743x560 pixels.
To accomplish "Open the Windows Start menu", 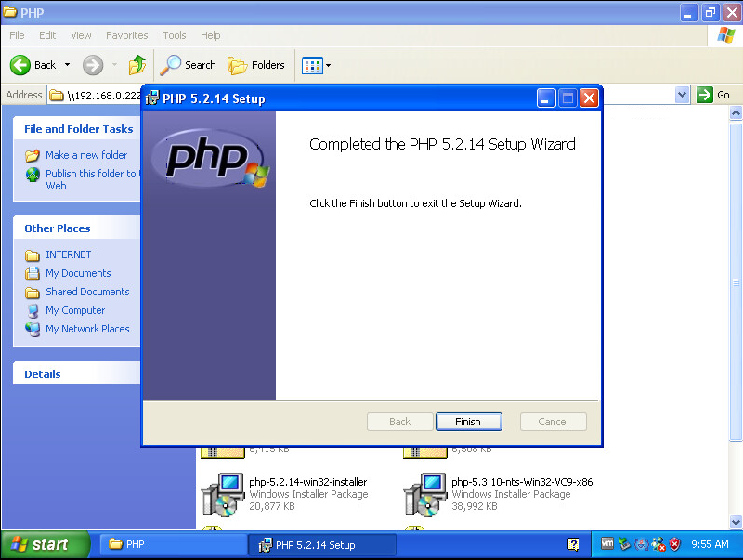I will point(45,544).
